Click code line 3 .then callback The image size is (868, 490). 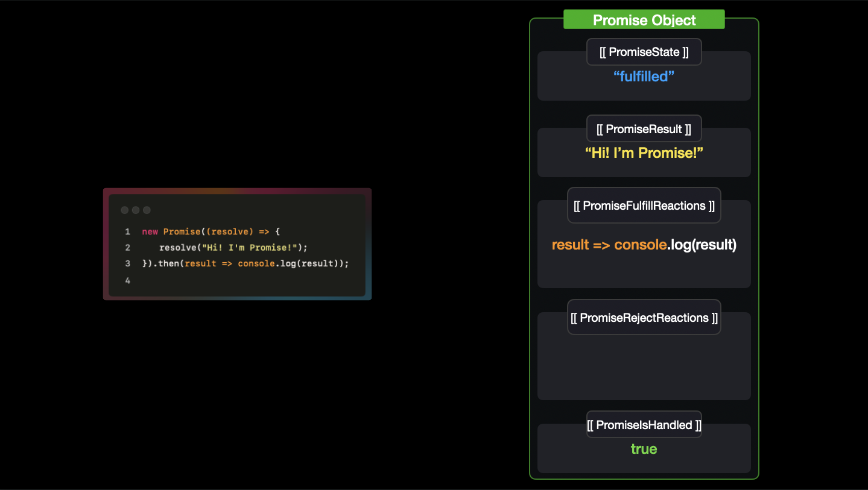pos(246,263)
